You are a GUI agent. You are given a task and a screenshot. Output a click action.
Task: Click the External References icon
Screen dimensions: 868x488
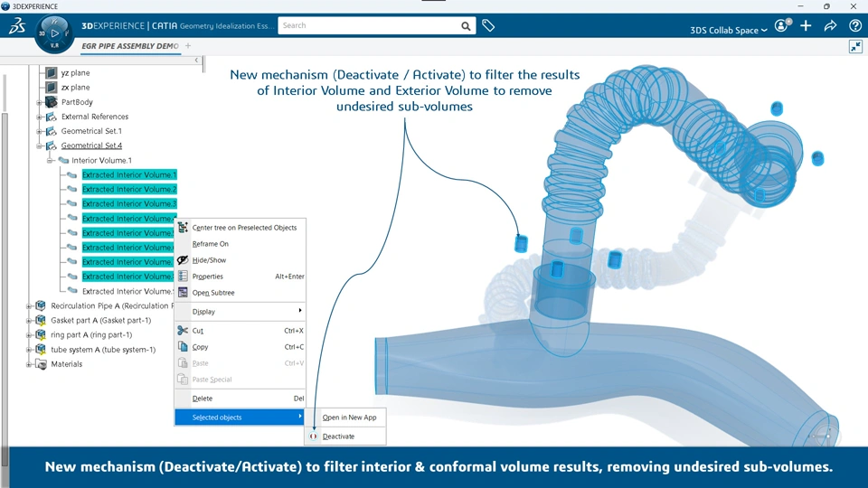[x=51, y=117]
